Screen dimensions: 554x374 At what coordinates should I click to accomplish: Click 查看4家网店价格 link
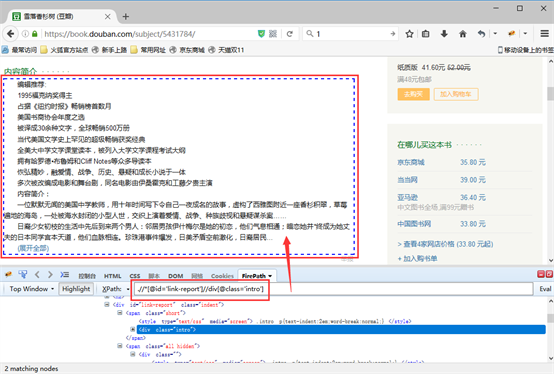[x=445, y=244]
